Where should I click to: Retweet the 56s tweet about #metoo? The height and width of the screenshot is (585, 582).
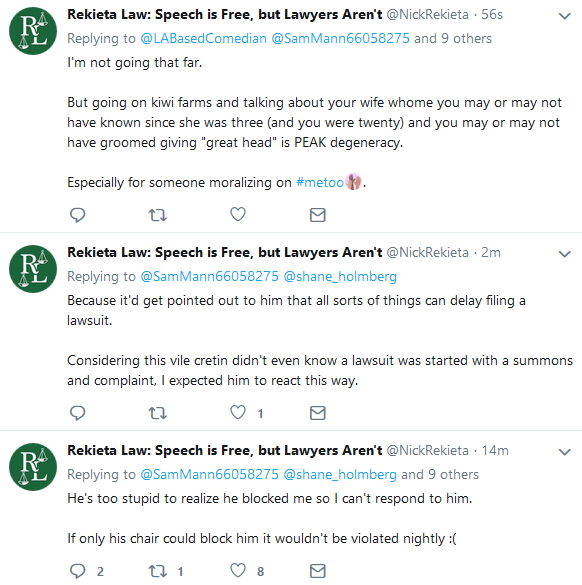coord(157,215)
